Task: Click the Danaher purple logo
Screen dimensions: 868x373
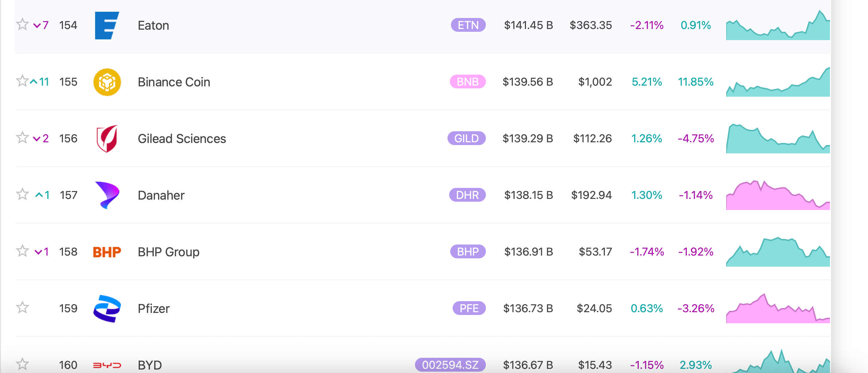Action: (x=107, y=195)
